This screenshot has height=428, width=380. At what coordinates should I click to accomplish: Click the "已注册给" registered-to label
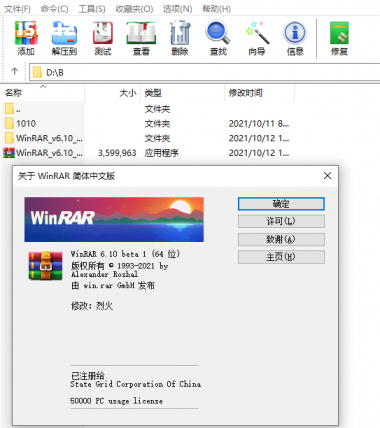pos(88,376)
